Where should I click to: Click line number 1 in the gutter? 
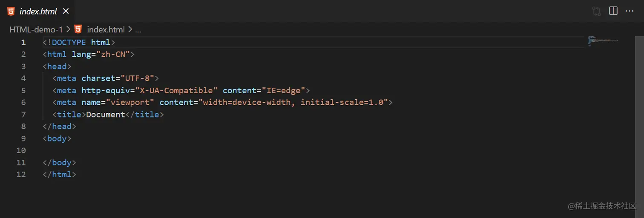pos(23,43)
